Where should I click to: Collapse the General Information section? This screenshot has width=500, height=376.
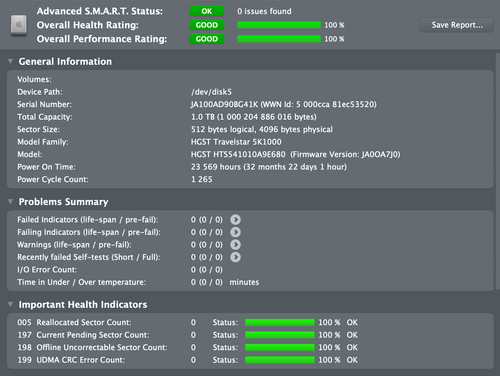point(11,61)
